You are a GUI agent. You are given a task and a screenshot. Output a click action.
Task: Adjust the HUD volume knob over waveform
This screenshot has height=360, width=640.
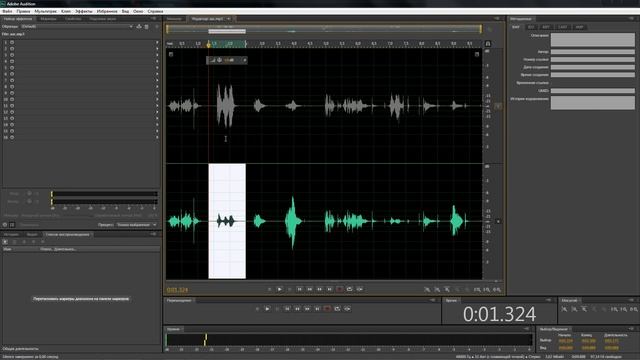[219, 60]
